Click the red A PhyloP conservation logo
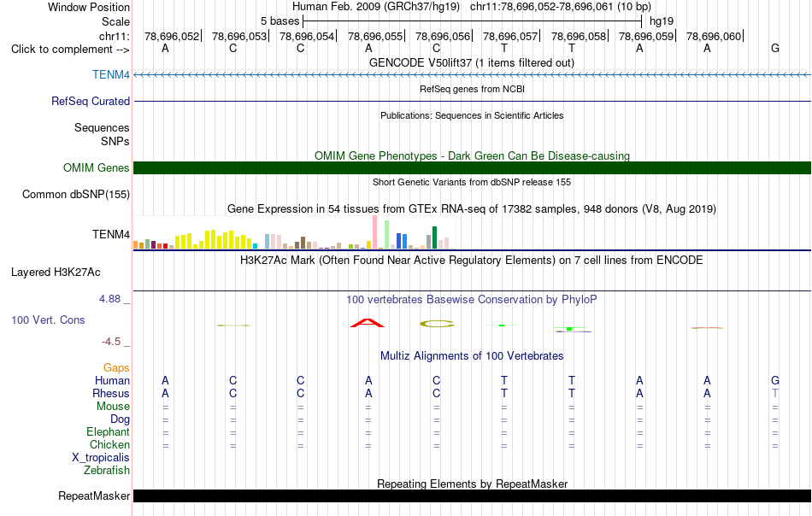Screen dimensions: 812x516 tap(368, 323)
